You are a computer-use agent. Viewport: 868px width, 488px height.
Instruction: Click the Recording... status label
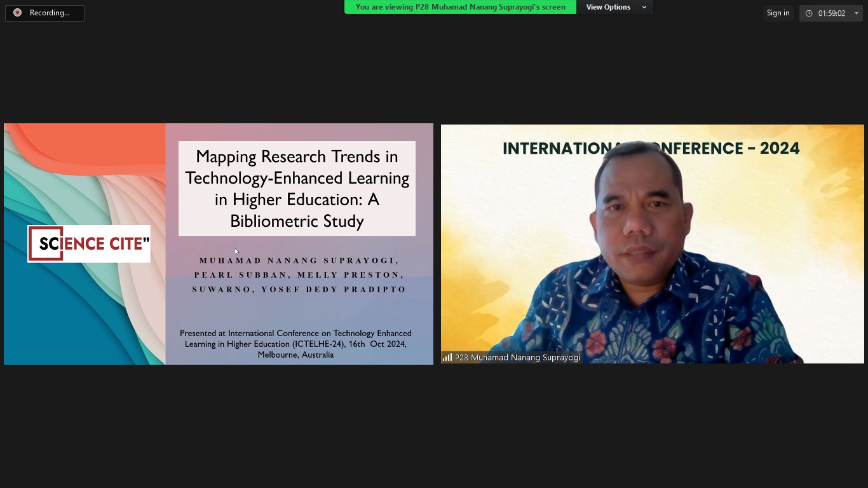pyautogui.click(x=50, y=13)
